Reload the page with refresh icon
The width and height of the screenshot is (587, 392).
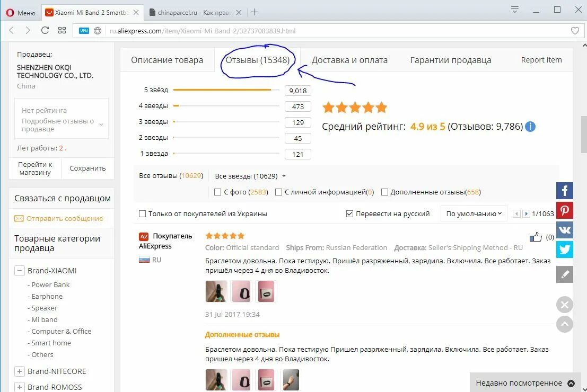(x=45, y=30)
